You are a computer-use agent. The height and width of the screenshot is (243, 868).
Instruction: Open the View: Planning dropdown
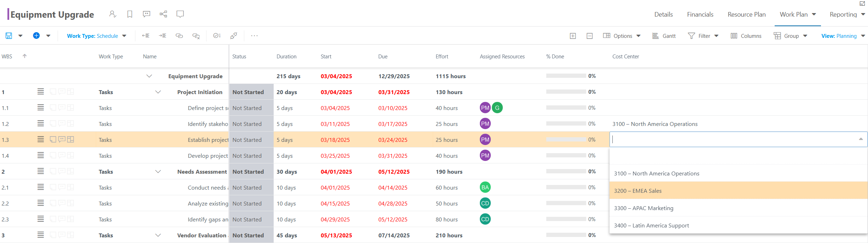[x=843, y=36]
